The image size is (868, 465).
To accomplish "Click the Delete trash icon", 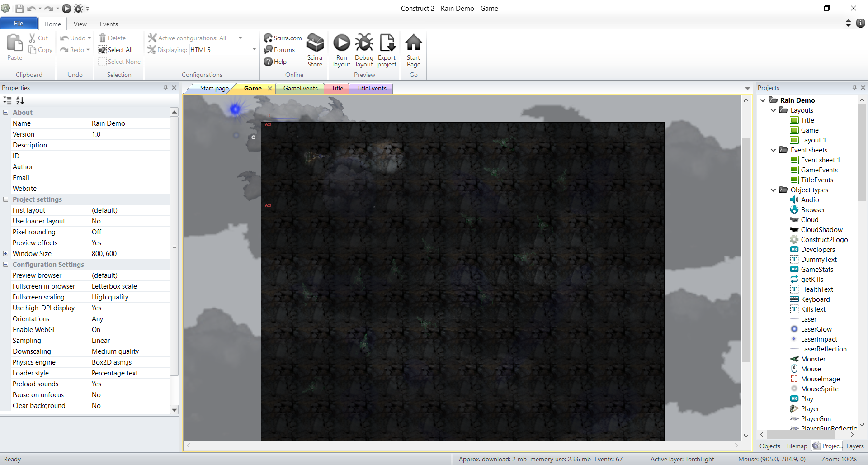I will click(103, 38).
